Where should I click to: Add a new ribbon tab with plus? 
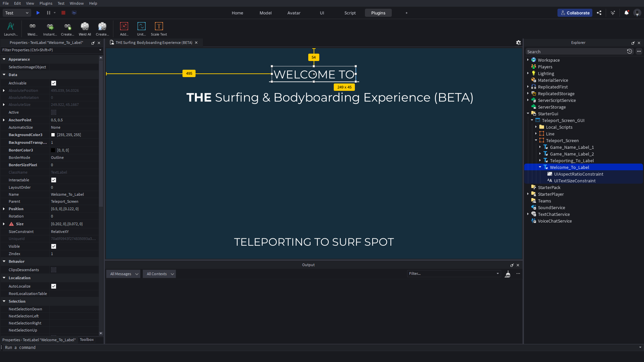(x=407, y=13)
